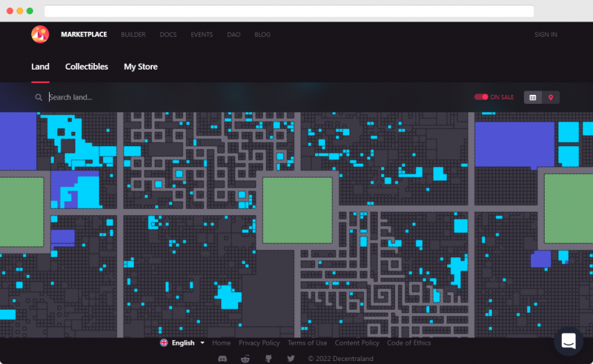Image resolution: width=593 pixels, height=364 pixels.
Task: Click the browser address bar
Action: [x=289, y=11]
